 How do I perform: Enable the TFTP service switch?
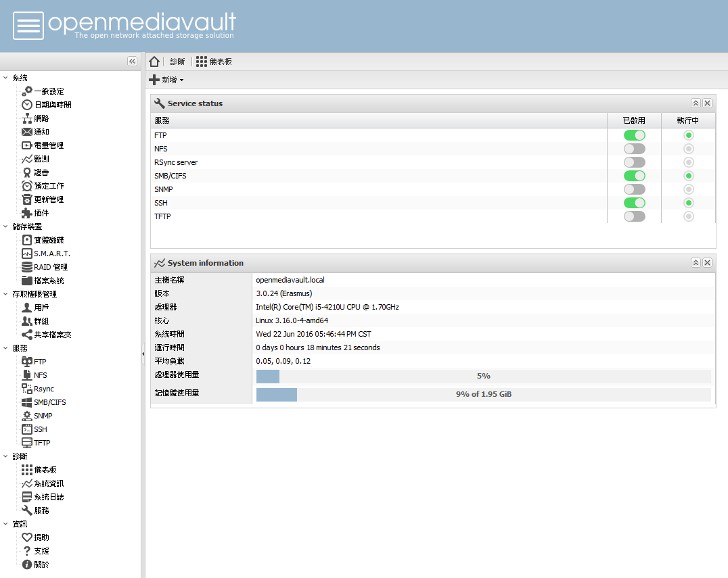(x=634, y=216)
